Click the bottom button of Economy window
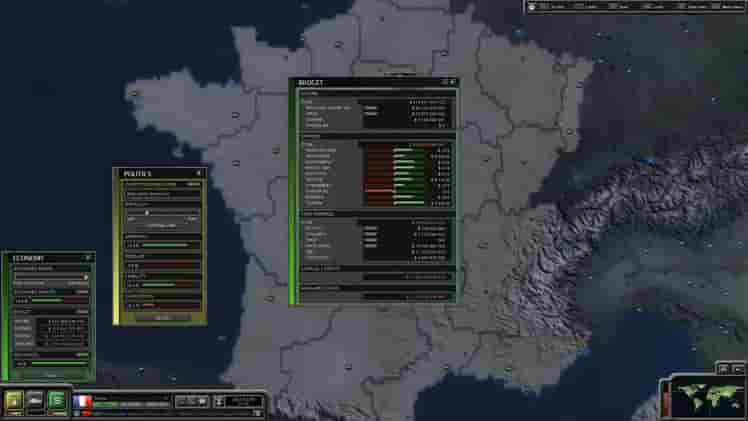 [x=52, y=376]
